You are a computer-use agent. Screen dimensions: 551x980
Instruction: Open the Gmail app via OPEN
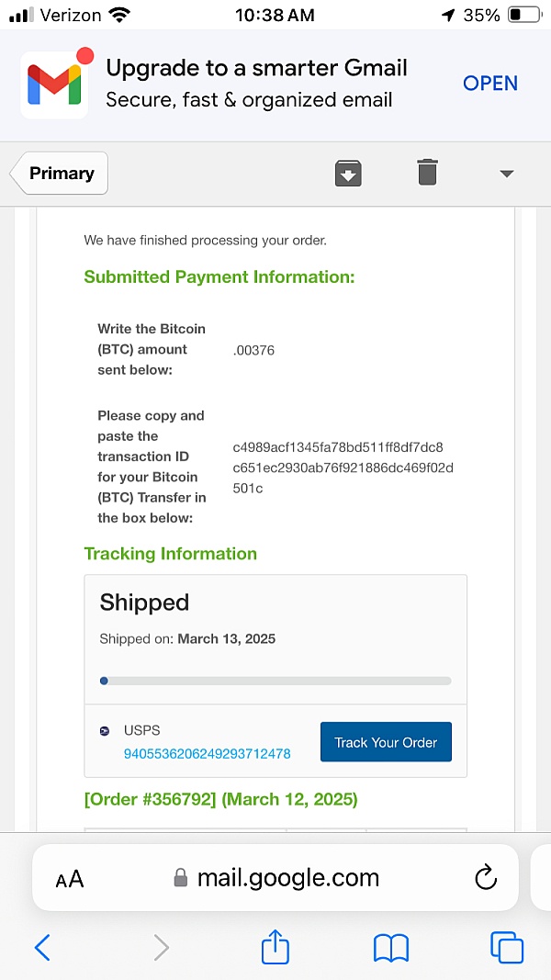tap(490, 83)
